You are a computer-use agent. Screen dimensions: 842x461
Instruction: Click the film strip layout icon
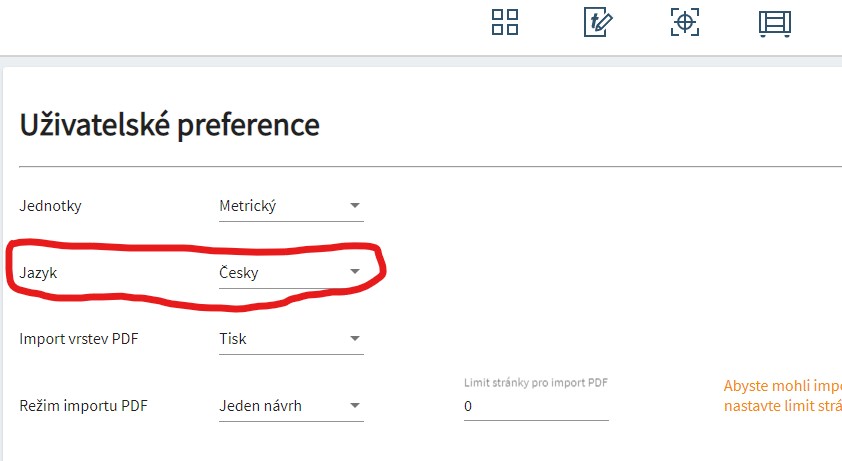click(x=774, y=22)
